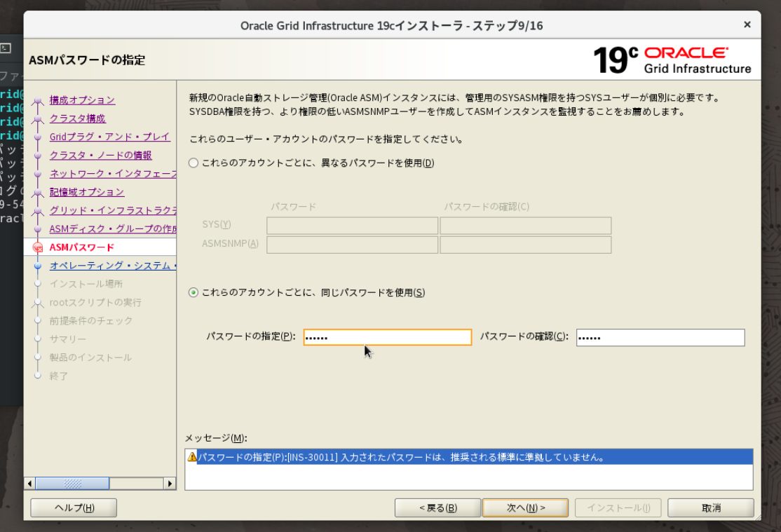This screenshot has width=781, height=532.
Task: Open Gridプラグ・アンド・プレイ step
Action: click(x=109, y=137)
